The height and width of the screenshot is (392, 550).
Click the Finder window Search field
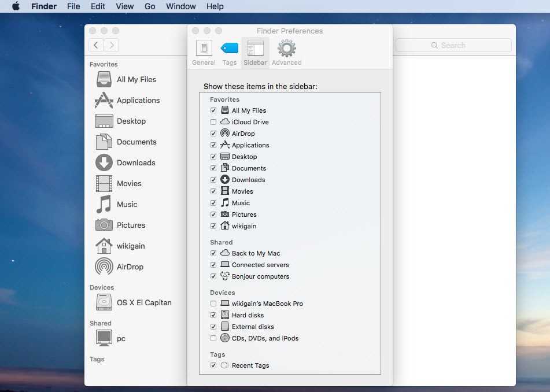point(453,45)
